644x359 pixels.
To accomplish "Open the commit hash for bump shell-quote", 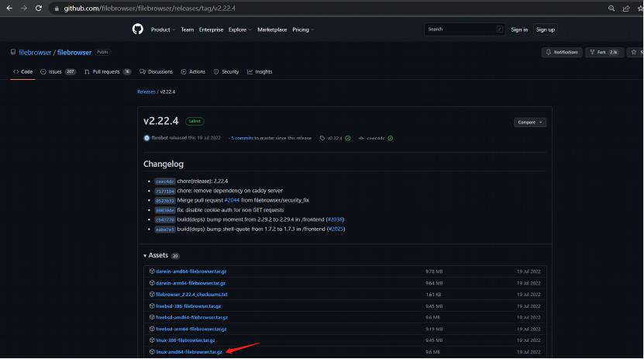I will [x=165, y=230].
